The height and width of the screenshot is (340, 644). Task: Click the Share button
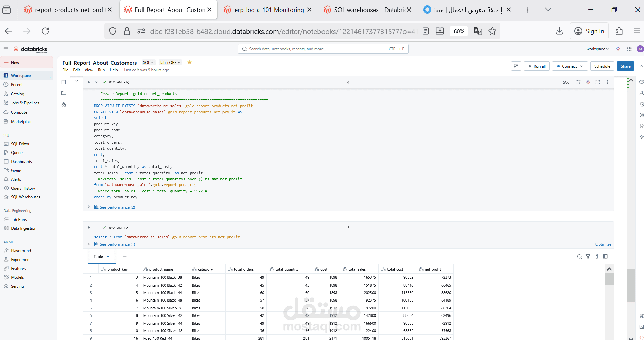[x=625, y=66]
